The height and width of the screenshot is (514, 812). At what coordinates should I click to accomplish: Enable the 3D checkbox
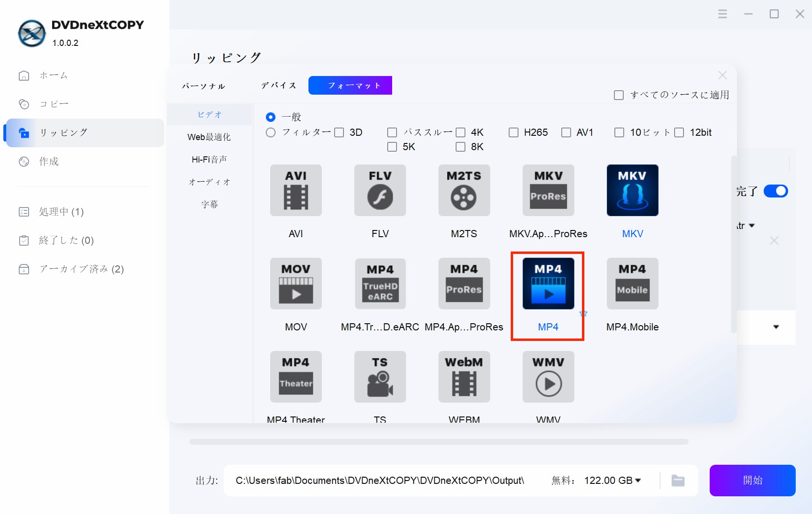click(339, 132)
